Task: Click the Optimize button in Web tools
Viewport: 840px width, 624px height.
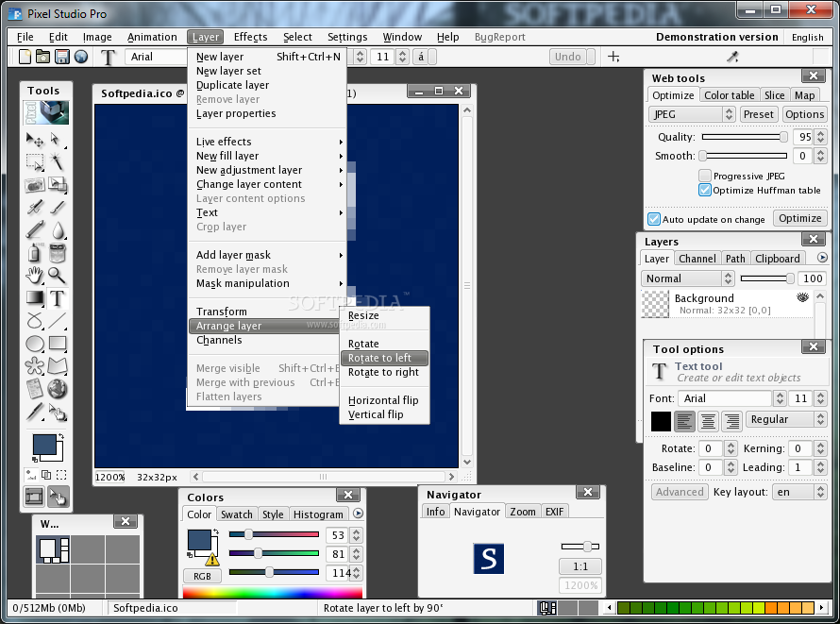Action: 799,218
